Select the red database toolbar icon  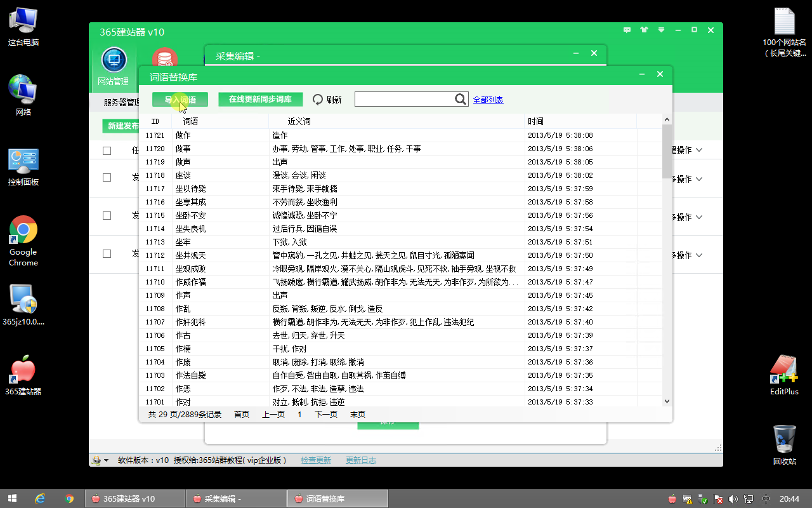pos(164,60)
